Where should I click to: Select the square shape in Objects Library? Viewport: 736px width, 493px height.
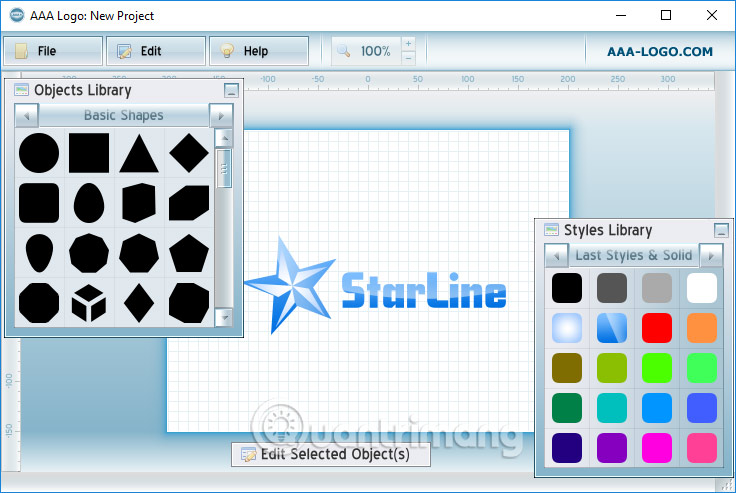coord(89,153)
